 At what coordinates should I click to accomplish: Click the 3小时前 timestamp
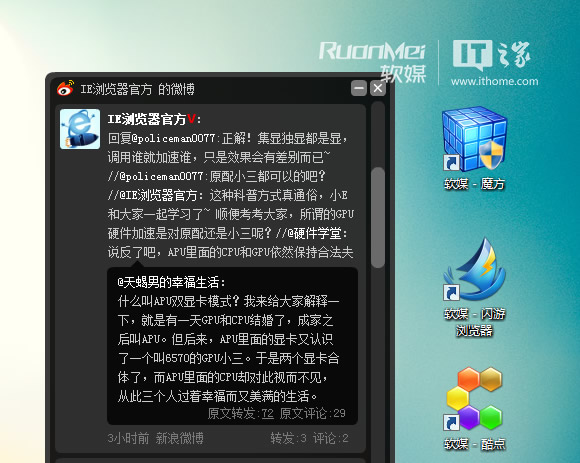click(x=128, y=438)
